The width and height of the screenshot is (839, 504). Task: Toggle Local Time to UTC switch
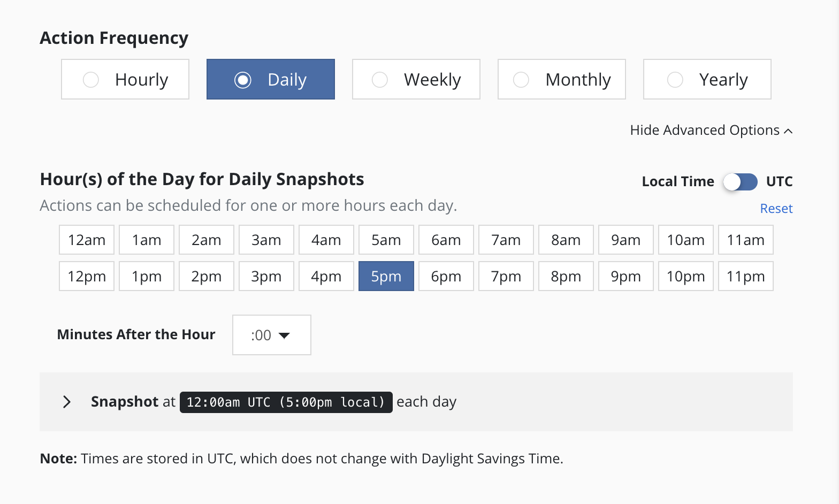[x=741, y=182]
